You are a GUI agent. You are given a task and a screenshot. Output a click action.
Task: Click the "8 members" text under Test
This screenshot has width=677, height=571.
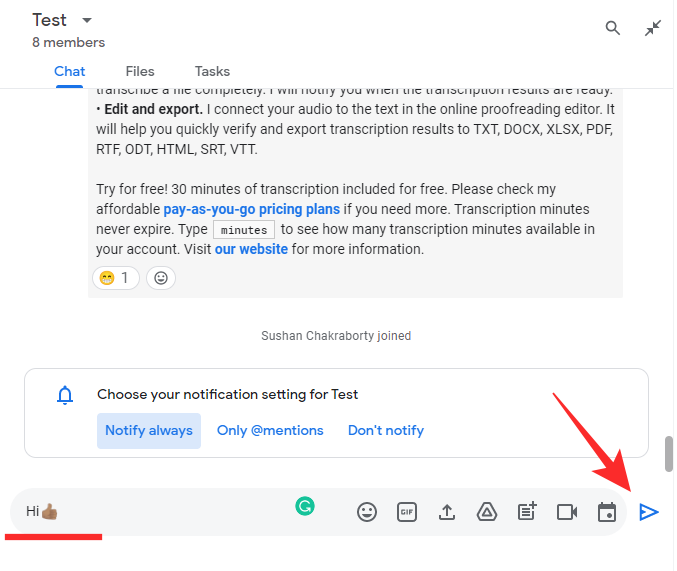69,42
